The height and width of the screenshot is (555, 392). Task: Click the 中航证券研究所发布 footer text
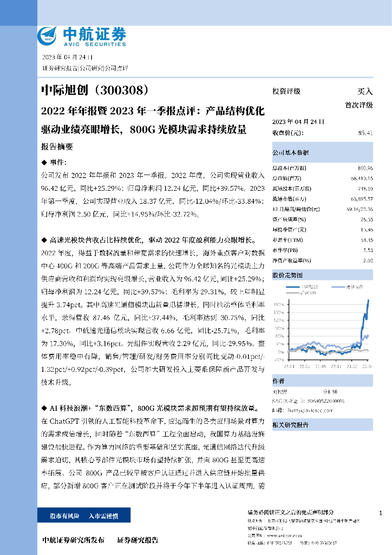73,540
